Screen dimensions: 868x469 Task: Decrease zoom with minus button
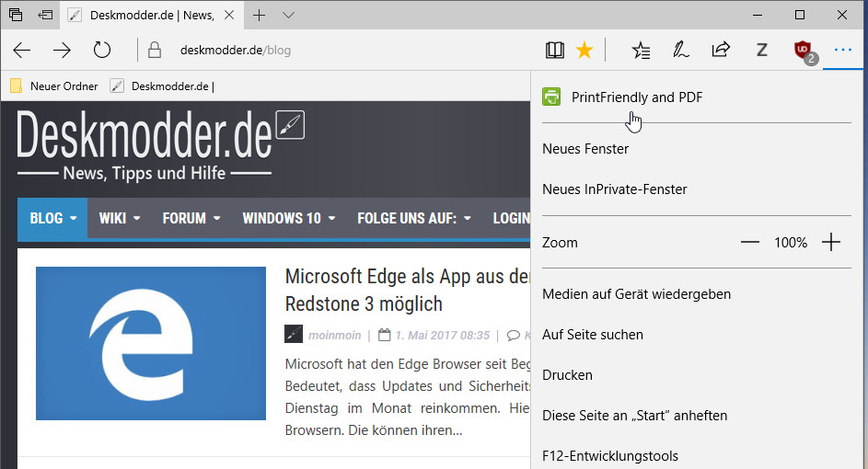tap(749, 242)
